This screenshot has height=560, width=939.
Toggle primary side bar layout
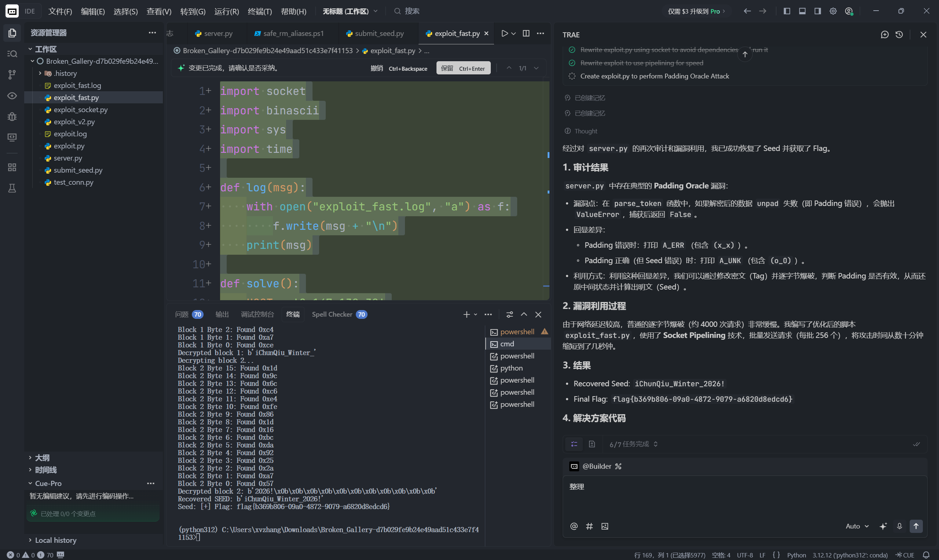pyautogui.click(x=787, y=11)
